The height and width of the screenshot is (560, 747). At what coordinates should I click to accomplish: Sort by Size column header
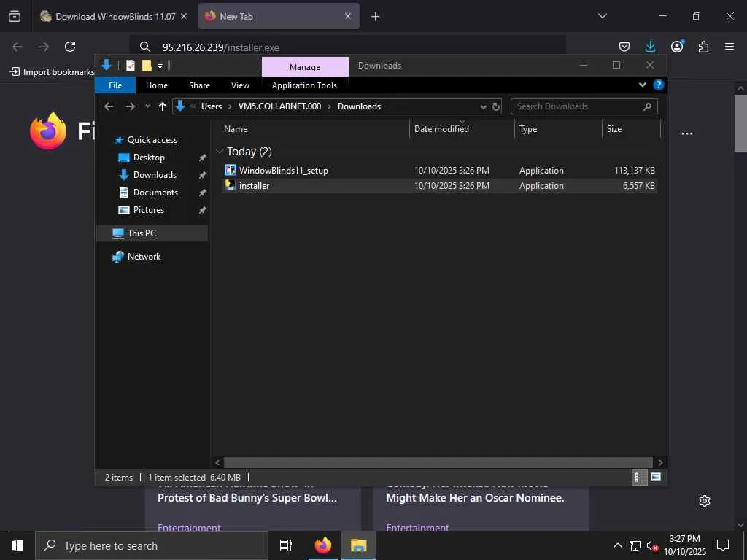[x=632, y=129]
